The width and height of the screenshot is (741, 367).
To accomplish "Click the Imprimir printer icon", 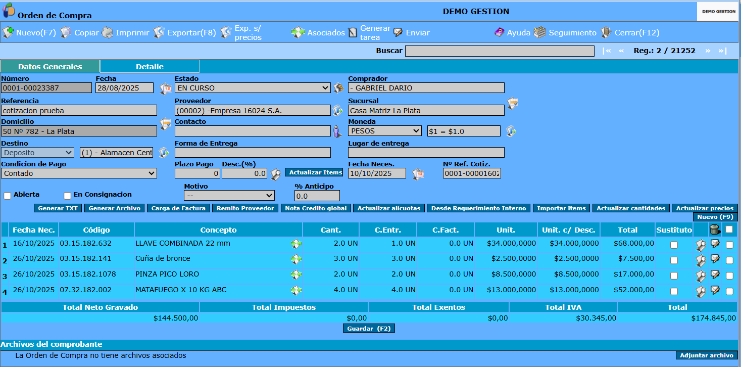I will 108,33.
